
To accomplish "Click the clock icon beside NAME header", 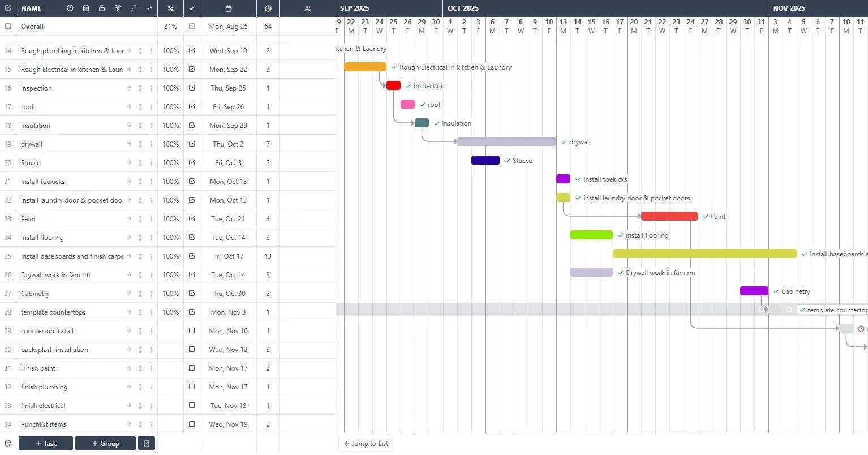I will [70, 8].
